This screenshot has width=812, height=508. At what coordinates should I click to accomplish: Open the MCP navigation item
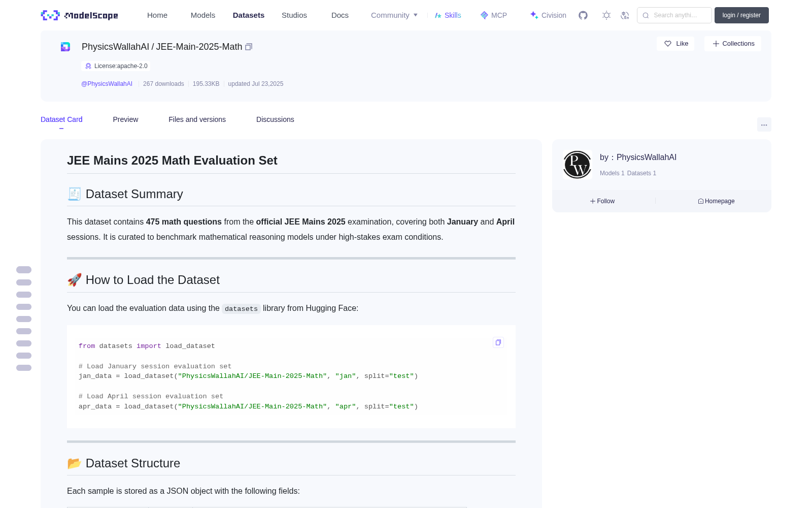(x=494, y=15)
